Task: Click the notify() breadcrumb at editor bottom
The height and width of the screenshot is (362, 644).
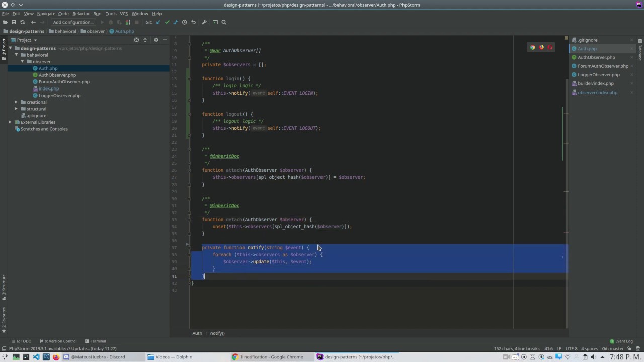Action: (x=217, y=333)
